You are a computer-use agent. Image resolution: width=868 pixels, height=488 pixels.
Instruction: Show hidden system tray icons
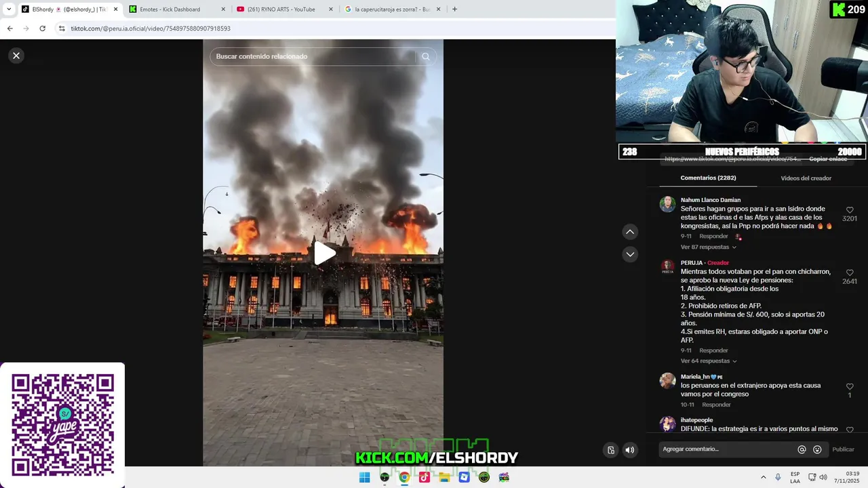point(763,477)
